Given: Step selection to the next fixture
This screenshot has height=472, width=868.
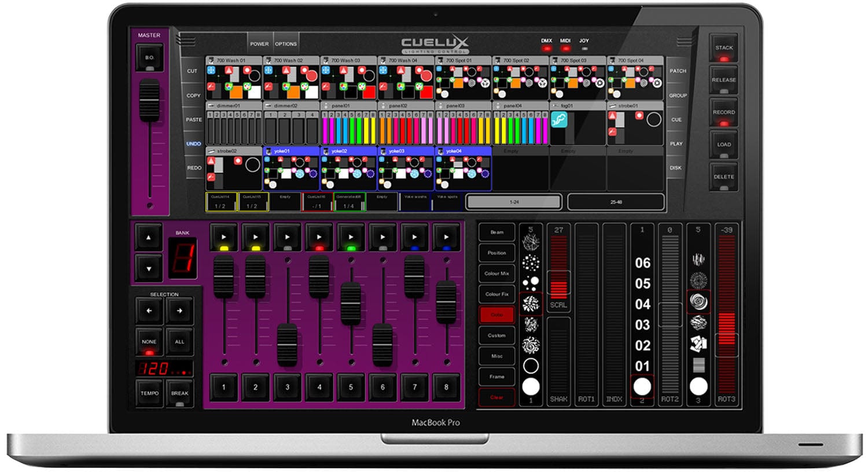Looking at the screenshot, I should (179, 311).
